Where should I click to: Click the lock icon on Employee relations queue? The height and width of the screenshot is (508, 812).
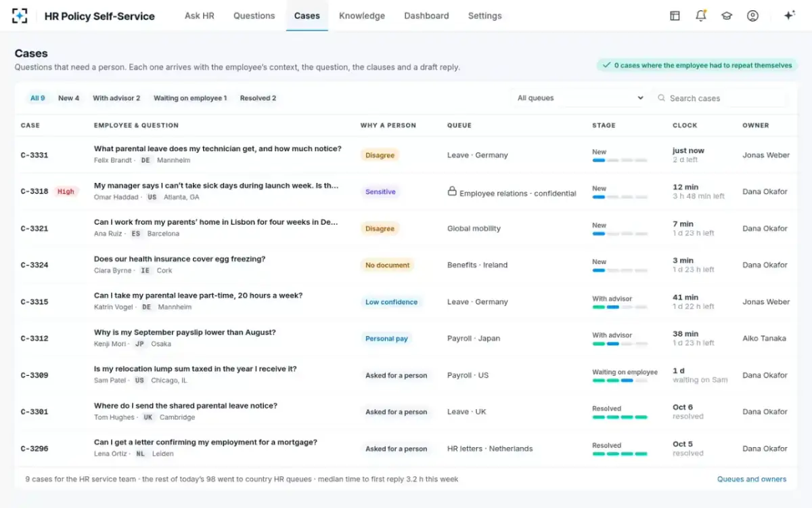point(452,192)
